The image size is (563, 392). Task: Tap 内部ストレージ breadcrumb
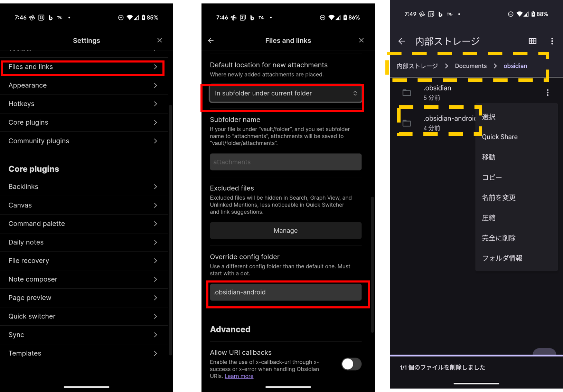coord(417,66)
